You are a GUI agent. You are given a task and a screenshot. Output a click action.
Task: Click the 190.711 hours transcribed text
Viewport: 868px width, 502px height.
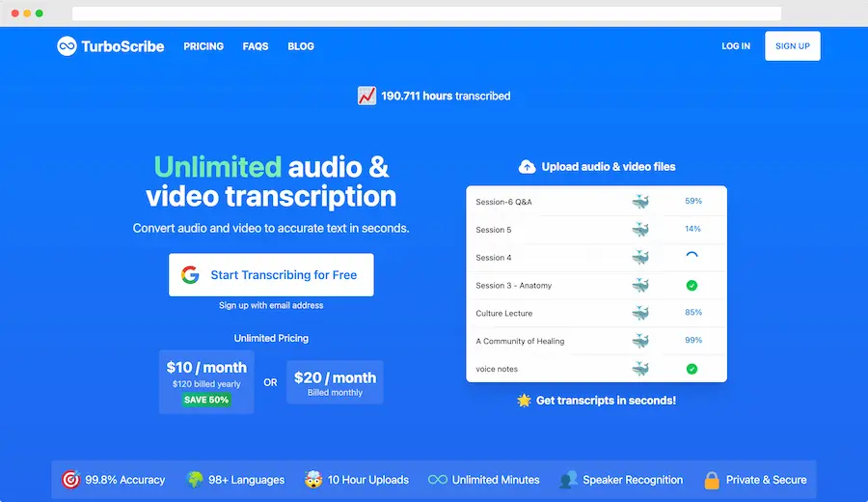pos(446,96)
